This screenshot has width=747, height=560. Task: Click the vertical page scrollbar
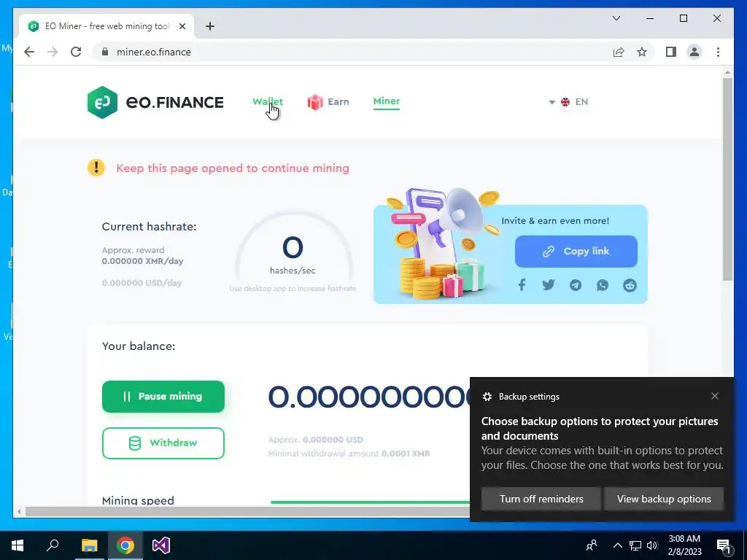[x=727, y=179]
